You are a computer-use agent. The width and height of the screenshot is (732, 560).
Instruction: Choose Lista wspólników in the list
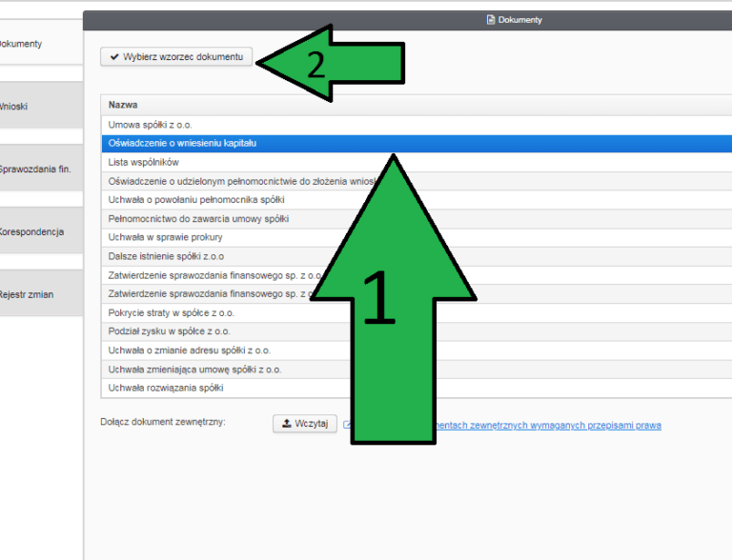point(417,162)
